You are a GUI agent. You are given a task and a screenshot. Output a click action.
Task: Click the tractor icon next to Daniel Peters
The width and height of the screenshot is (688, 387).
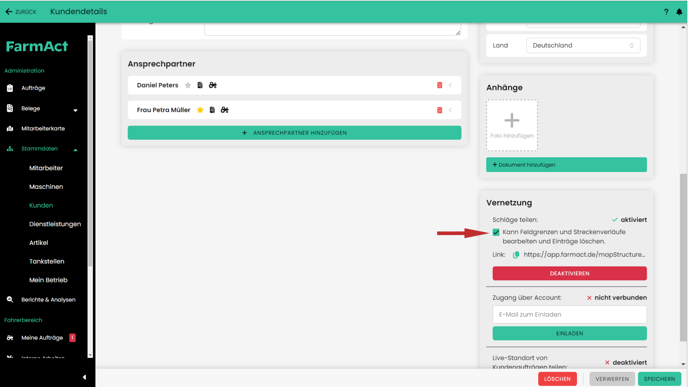(x=213, y=85)
